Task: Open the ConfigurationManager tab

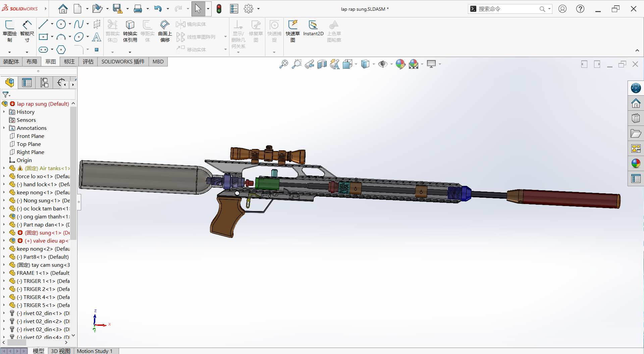Action: click(44, 82)
